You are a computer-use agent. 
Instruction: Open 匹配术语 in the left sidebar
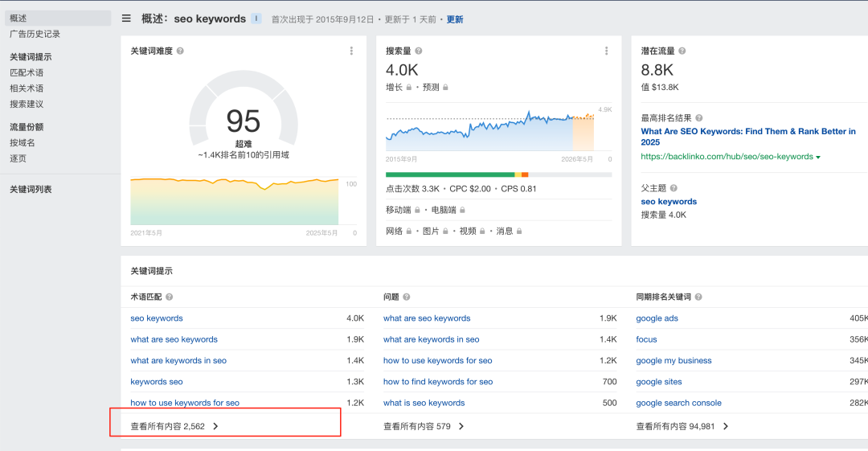click(27, 72)
